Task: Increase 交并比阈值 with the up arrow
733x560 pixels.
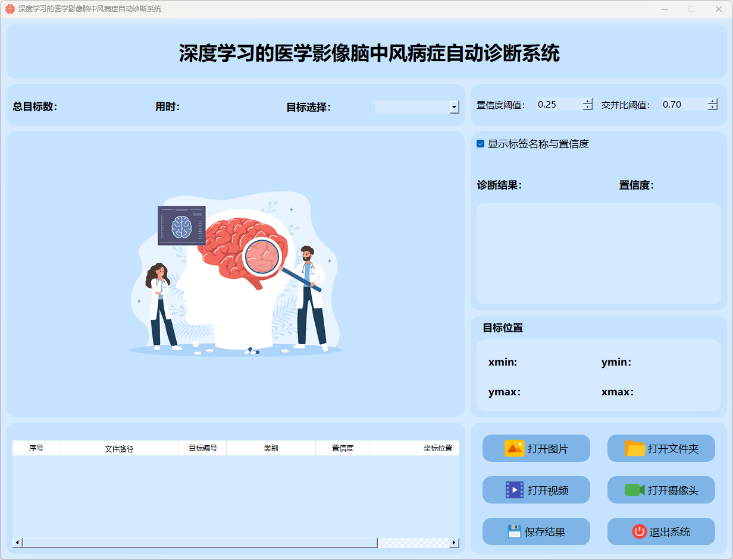Action: click(713, 101)
